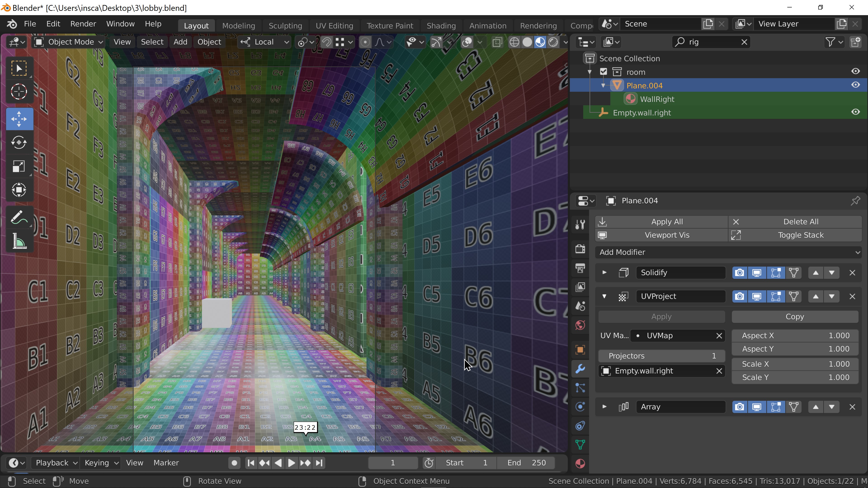Switch to the UV Editing tab
868x488 pixels.
(x=334, y=26)
